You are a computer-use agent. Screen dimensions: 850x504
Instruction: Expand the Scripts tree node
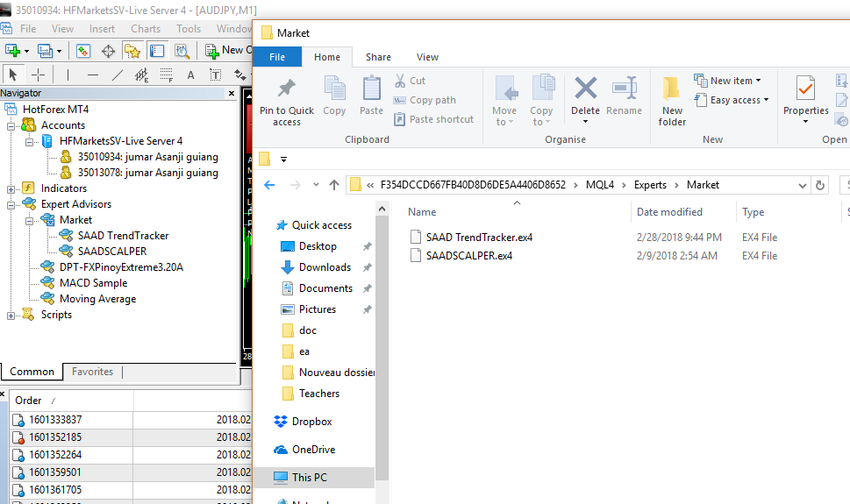click(x=11, y=316)
